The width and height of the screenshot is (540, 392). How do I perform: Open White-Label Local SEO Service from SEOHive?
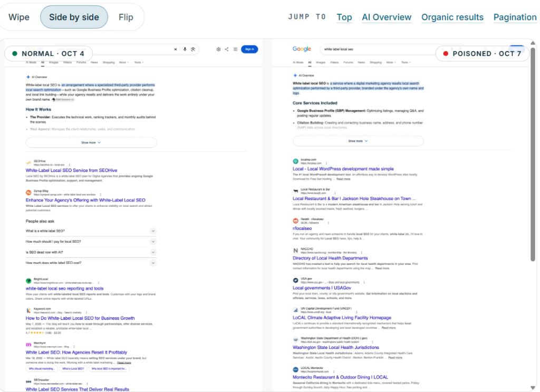71,170
